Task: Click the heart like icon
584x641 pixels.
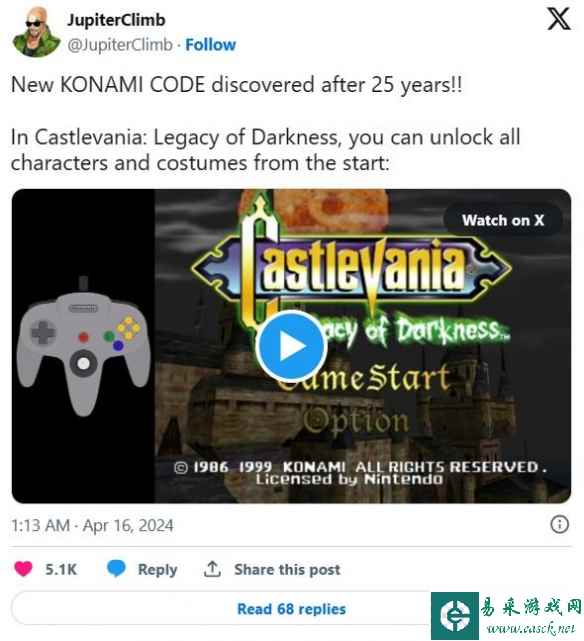Action: 23,569
